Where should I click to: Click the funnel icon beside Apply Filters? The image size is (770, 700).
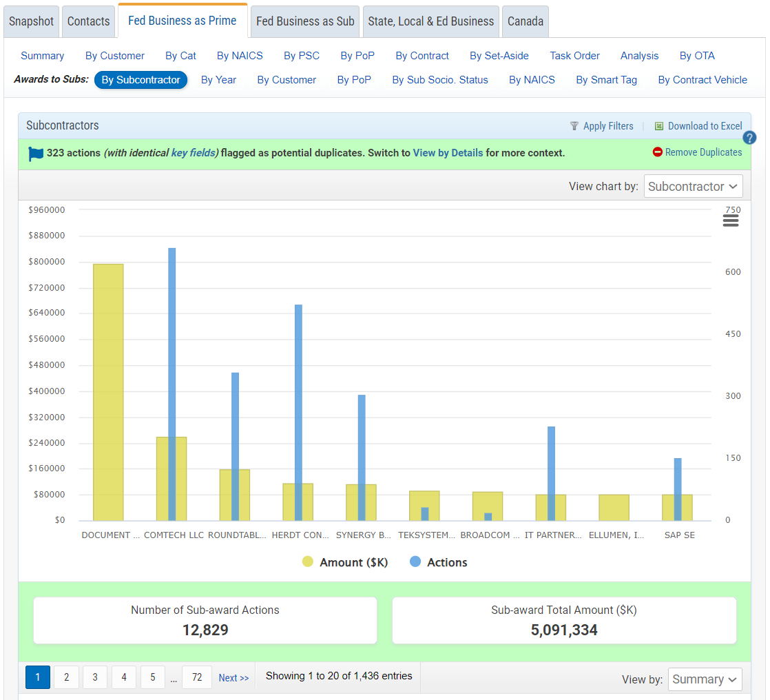click(x=574, y=126)
